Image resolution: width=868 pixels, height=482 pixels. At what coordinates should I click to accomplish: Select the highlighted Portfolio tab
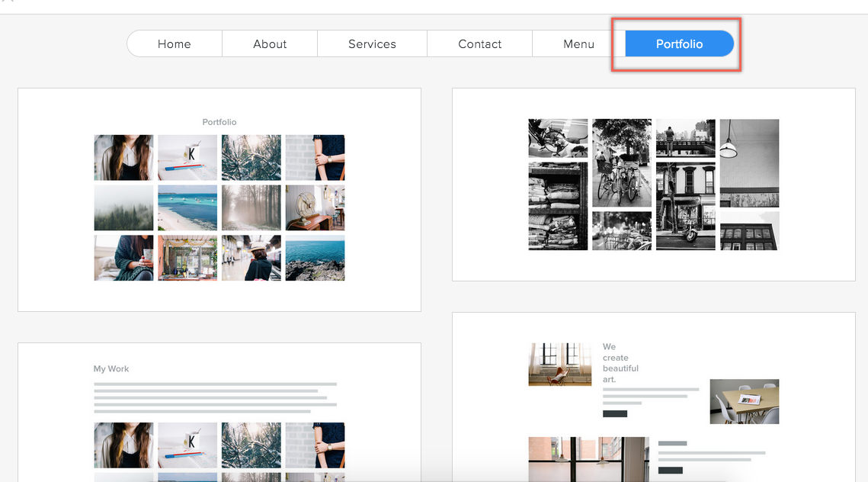(x=679, y=44)
